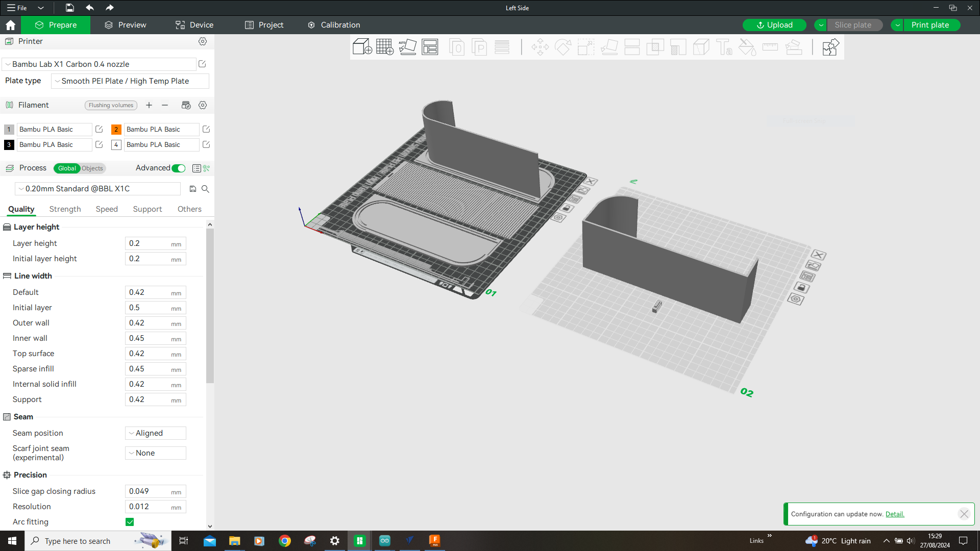This screenshot has height=551, width=980.
Task: Click the Layer height value field
Action: (156, 244)
